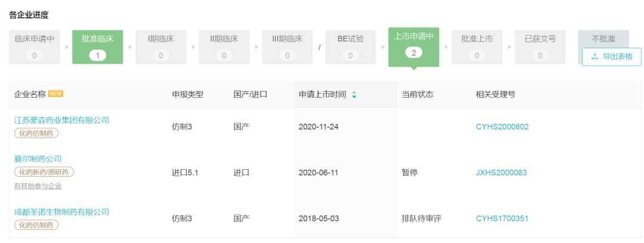This screenshot has width=644, height=243.
Task: Click the 化药新药/原研药 tag
Action: pyautogui.click(x=44, y=172)
